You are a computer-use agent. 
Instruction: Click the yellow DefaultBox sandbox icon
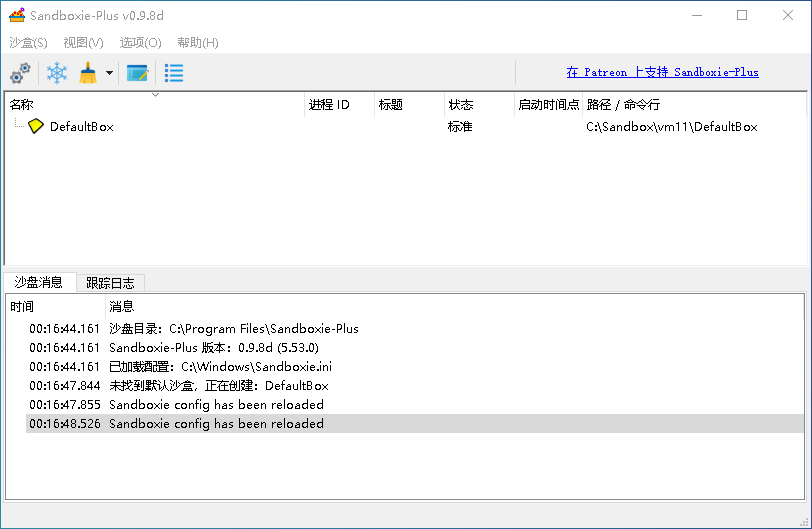(x=36, y=126)
